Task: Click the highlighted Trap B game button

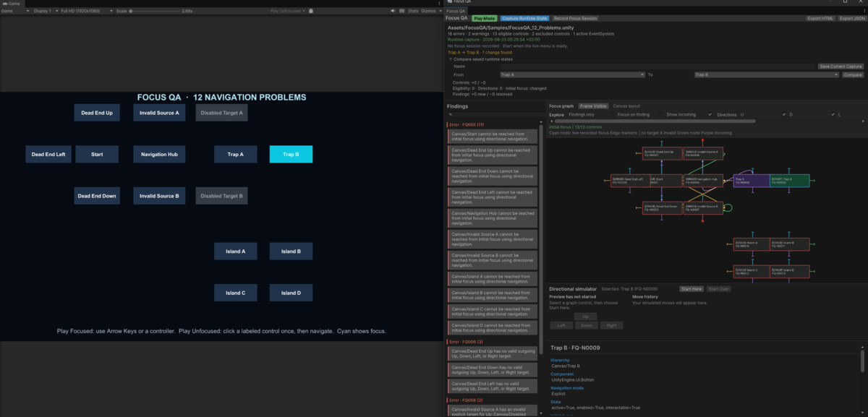Action: pyautogui.click(x=291, y=154)
